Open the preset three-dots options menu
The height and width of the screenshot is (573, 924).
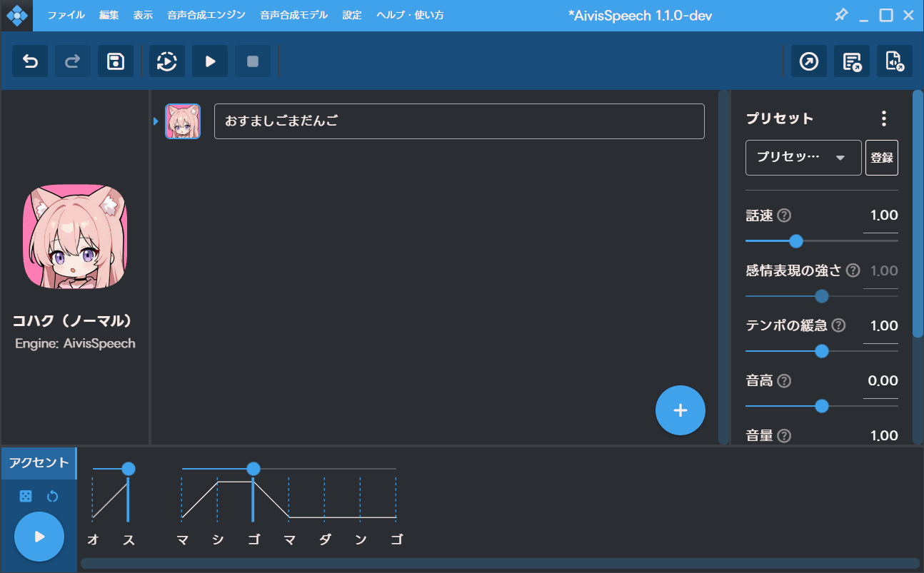coord(884,118)
